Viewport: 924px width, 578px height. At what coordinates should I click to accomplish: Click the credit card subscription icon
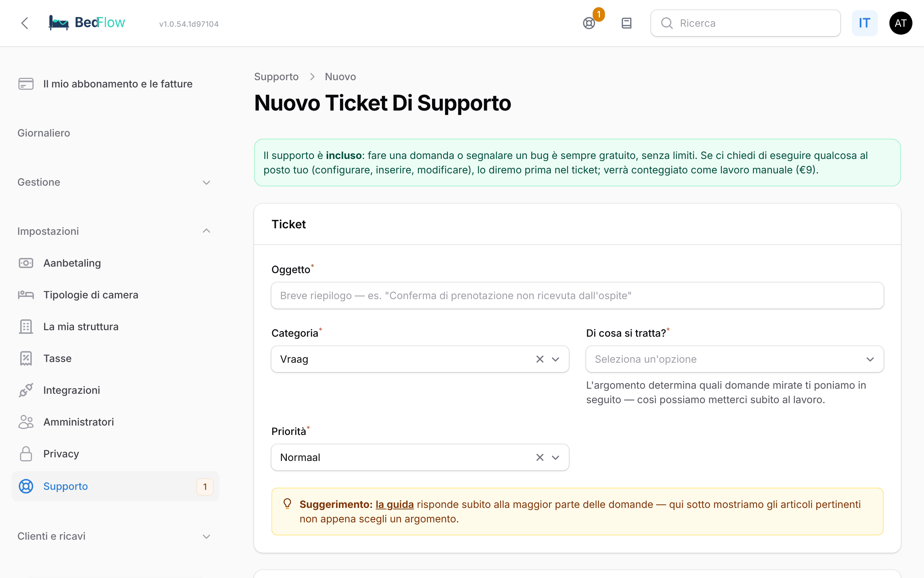[26, 84]
